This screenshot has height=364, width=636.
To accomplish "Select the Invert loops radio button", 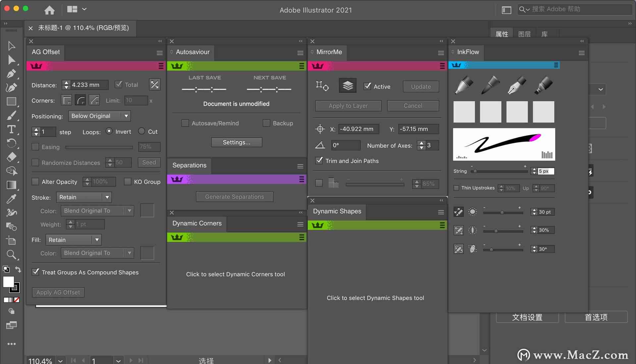I will coord(109,131).
